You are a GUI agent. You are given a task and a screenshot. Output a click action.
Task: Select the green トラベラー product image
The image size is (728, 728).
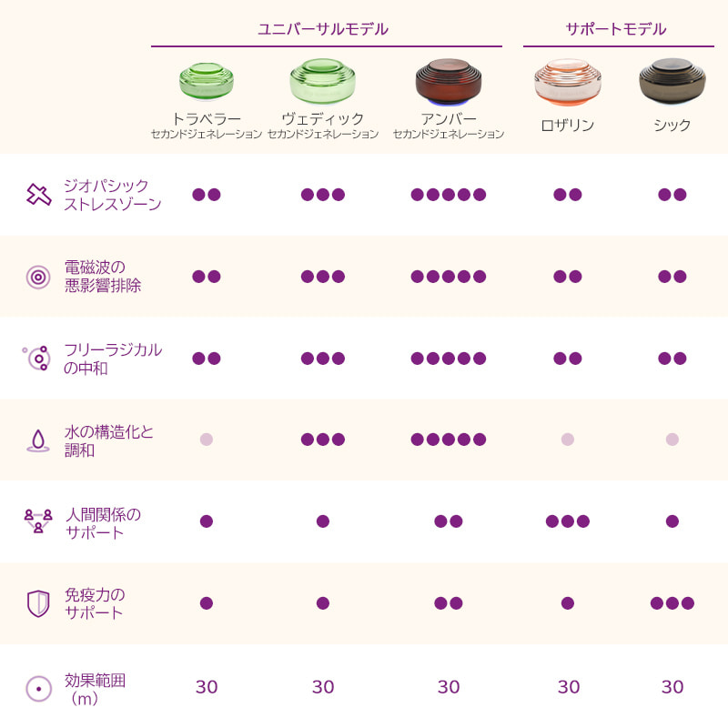[207, 82]
